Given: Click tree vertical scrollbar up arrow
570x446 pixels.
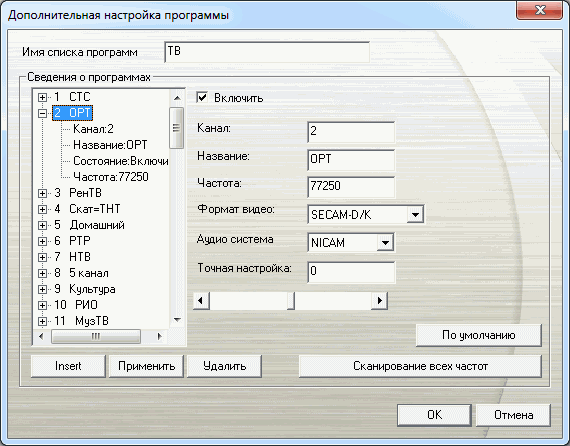Looking at the screenshot, I should [x=177, y=98].
